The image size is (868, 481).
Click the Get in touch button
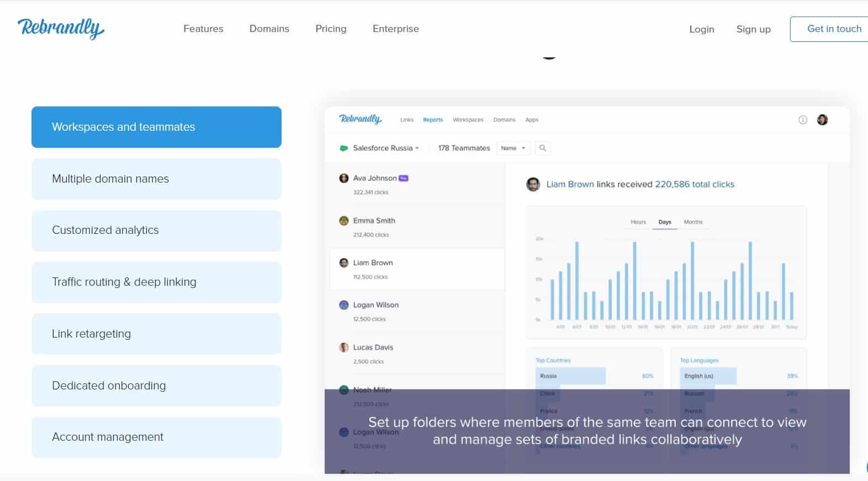(829, 29)
